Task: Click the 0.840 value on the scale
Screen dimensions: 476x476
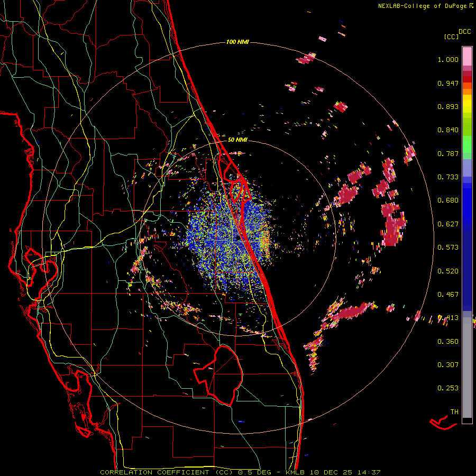Action: pos(448,130)
